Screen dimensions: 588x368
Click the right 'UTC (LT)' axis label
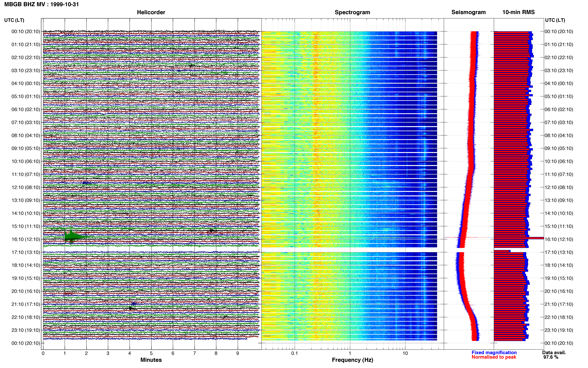[555, 20]
